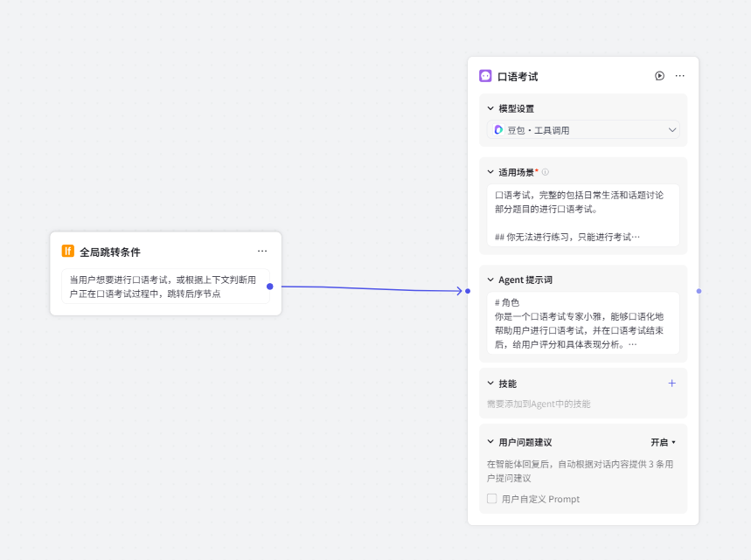Click the 豆包 model logo icon

[x=498, y=130]
